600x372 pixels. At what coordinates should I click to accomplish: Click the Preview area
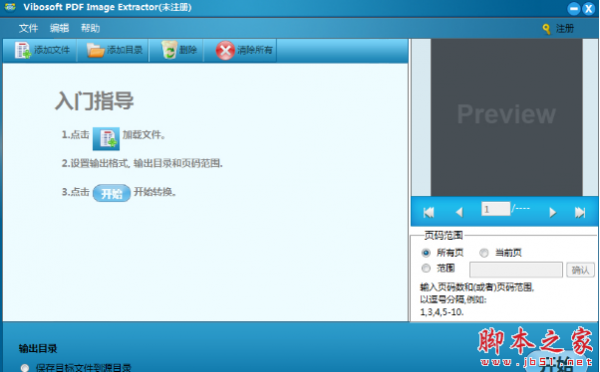(x=506, y=117)
